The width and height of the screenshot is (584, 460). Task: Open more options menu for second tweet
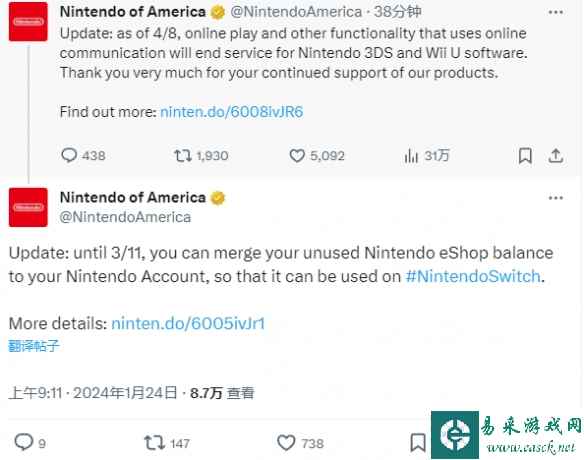(556, 198)
